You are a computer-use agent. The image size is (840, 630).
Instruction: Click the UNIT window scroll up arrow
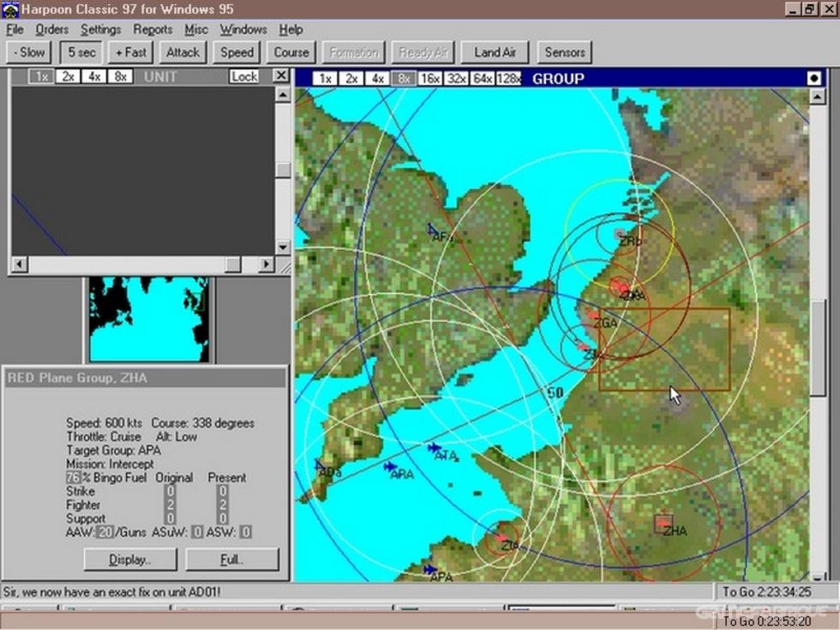coord(283,95)
